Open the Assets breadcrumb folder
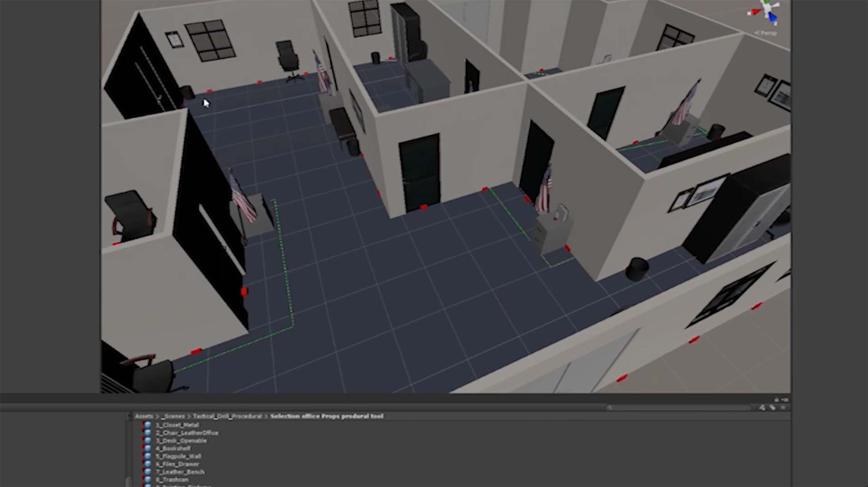 [144, 416]
